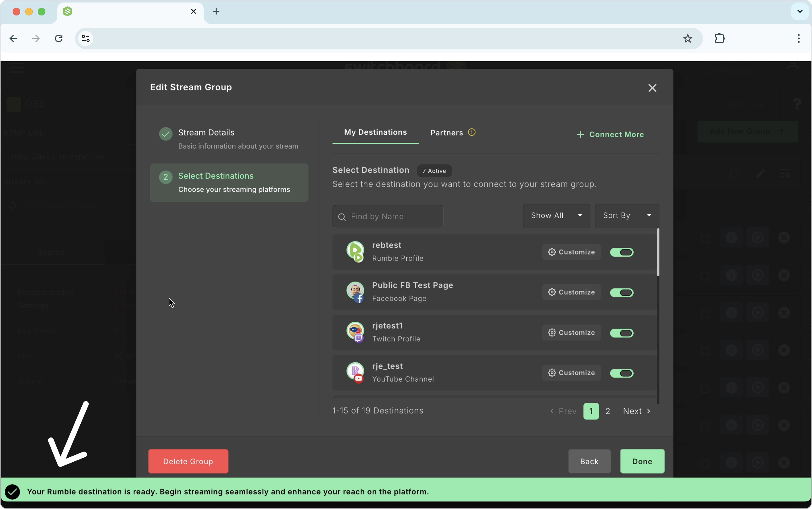Click the Switchboard favicon on the tab
This screenshot has width=812, height=509.
pos(67,11)
